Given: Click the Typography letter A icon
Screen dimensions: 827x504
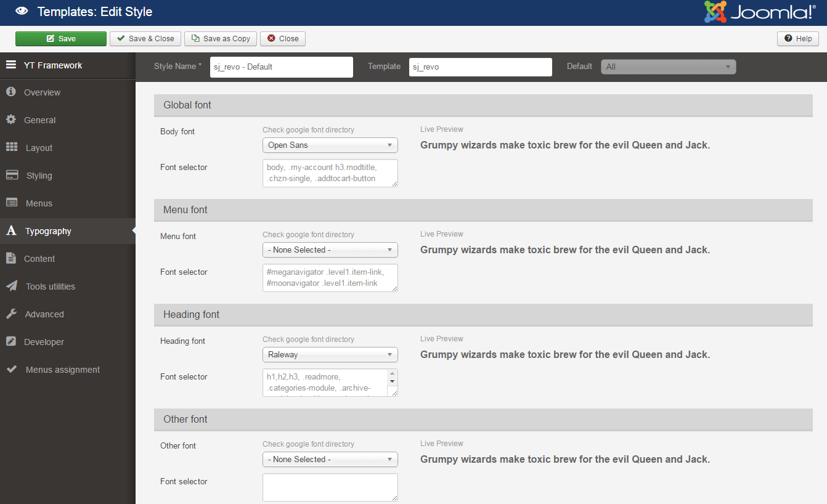Looking at the screenshot, I should pos(11,231).
